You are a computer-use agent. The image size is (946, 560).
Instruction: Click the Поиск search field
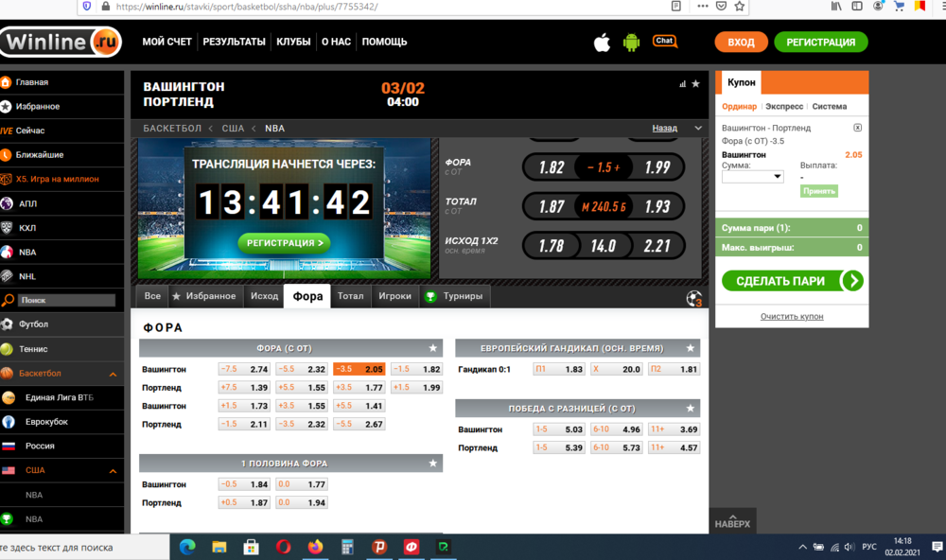(66, 300)
